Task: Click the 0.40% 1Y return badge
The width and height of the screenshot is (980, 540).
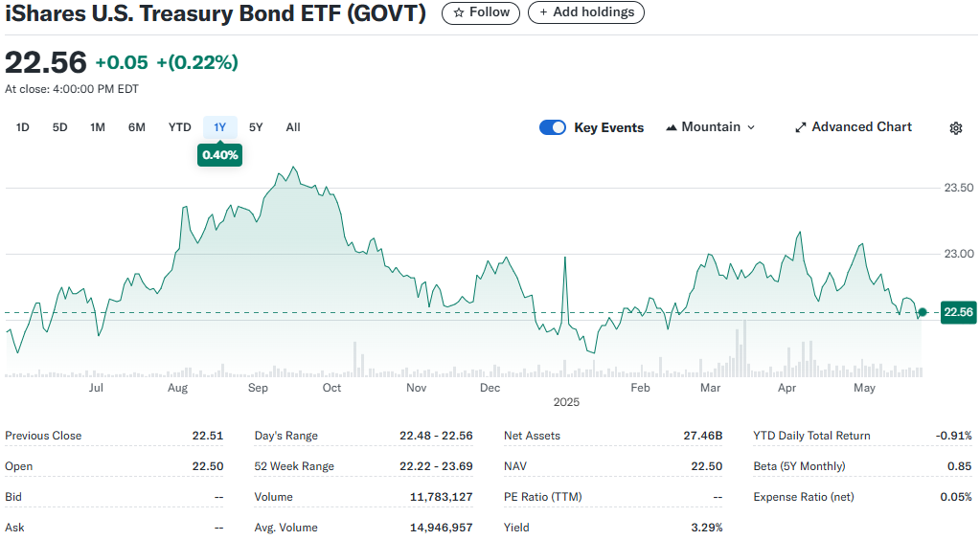Action: 220,155
